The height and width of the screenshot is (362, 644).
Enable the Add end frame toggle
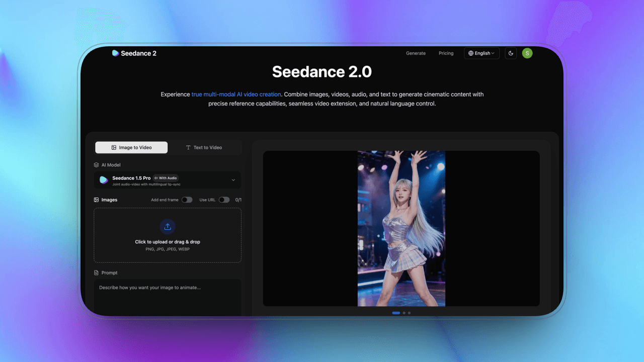[187, 200]
